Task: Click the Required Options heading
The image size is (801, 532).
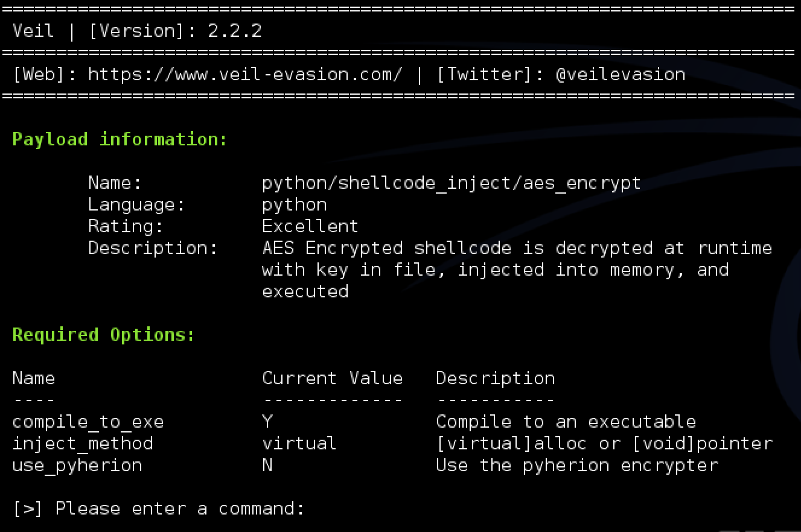Action: click(104, 335)
